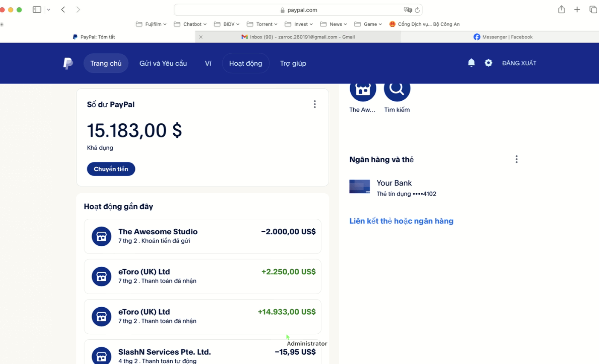Click merchant icon of +14.933,00 eToro row
The height and width of the screenshot is (364, 599).
tap(102, 317)
